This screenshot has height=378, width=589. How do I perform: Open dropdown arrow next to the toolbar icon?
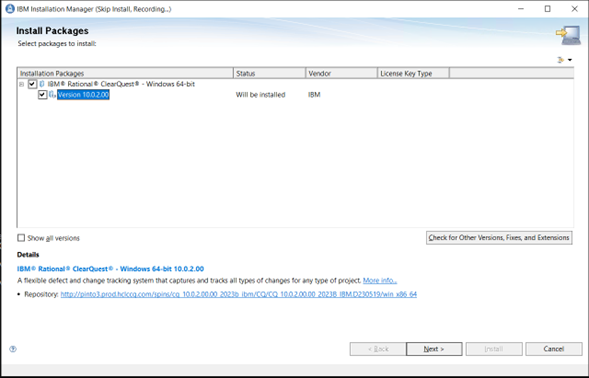pyautogui.click(x=570, y=60)
